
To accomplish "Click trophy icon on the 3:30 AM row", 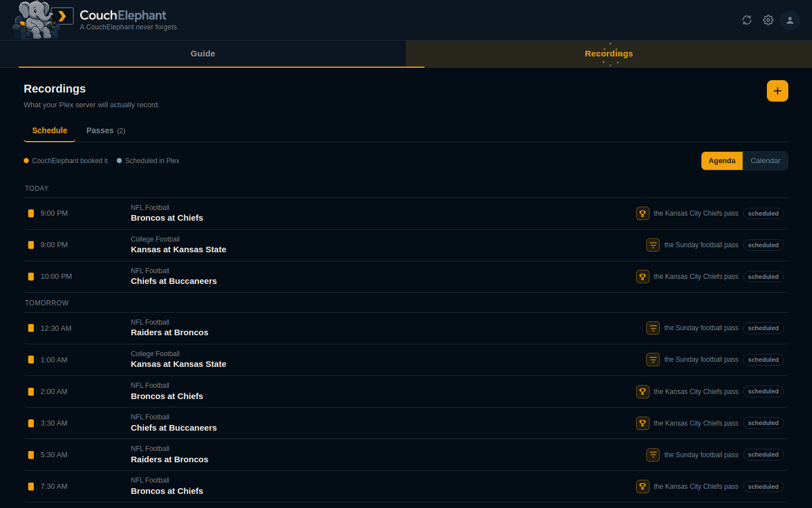I will pos(643,423).
